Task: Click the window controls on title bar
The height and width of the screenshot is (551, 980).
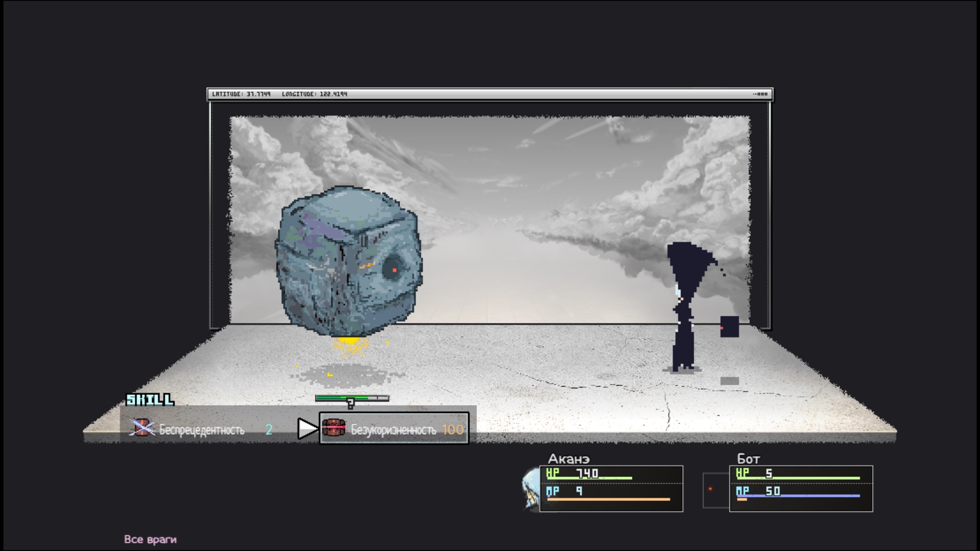Action: point(760,94)
